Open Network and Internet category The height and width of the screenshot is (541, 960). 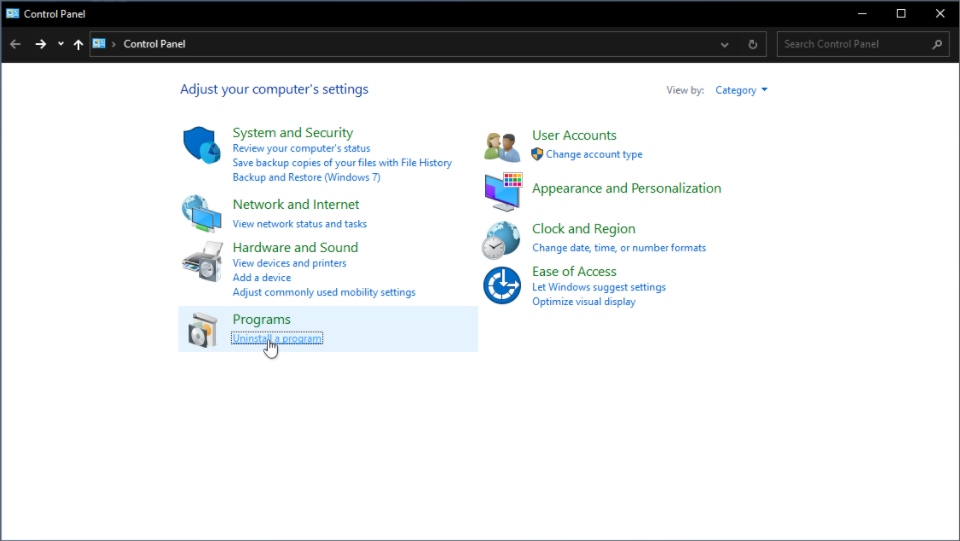tap(296, 204)
